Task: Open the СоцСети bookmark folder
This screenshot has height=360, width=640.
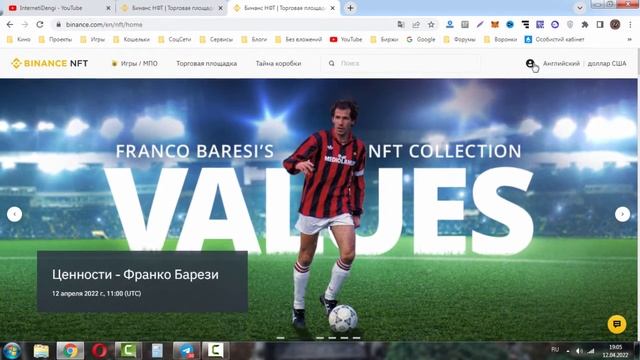Action: (175, 40)
